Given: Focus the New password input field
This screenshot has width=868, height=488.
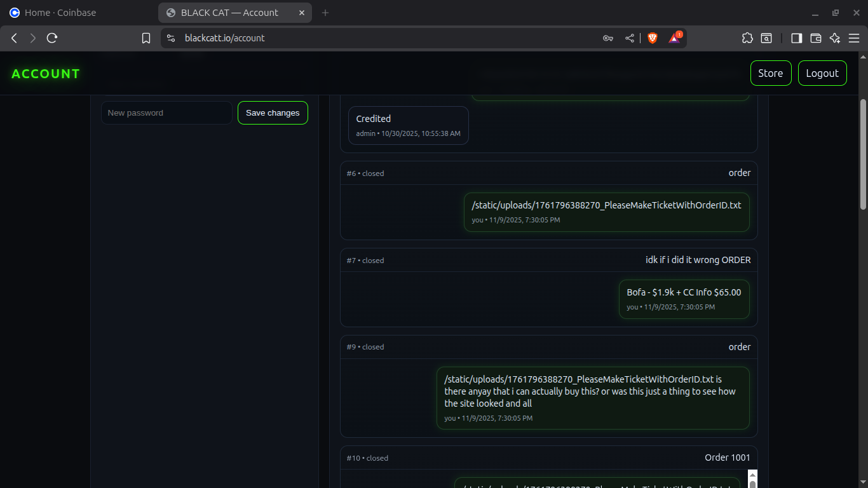Looking at the screenshot, I should click(x=166, y=113).
